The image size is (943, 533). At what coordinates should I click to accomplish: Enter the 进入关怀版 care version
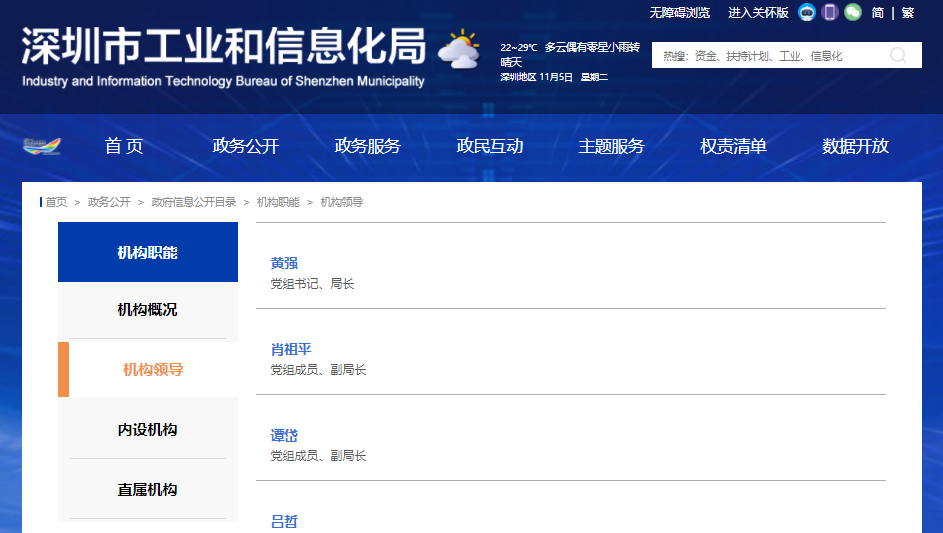[x=758, y=13]
